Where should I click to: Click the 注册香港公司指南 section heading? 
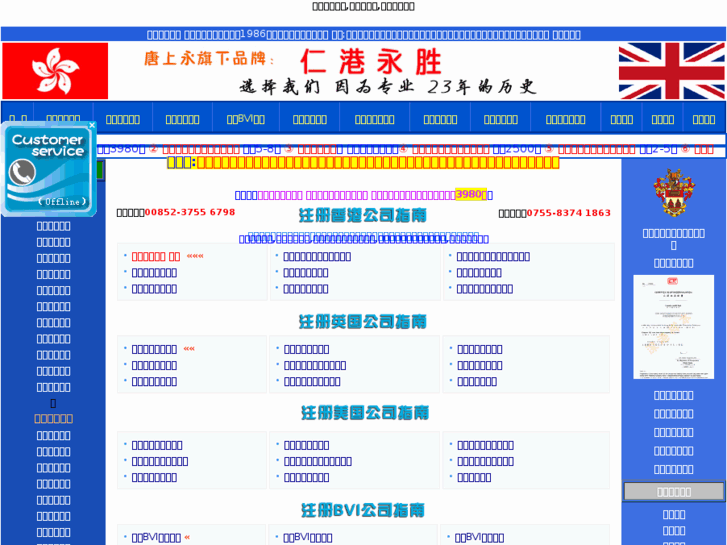[x=363, y=215]
